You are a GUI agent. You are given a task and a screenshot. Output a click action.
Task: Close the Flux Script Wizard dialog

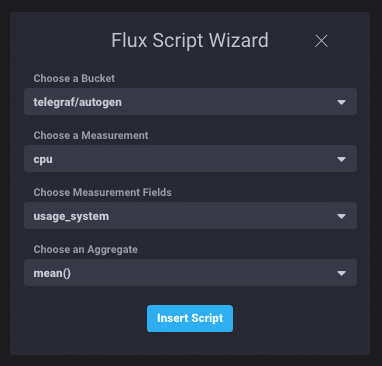[321, 41]
